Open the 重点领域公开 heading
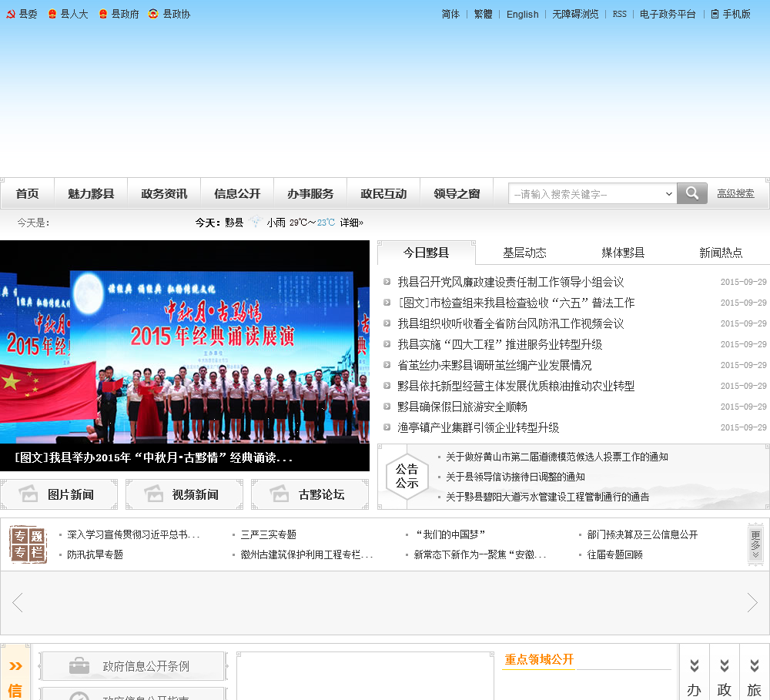Image resolution: width=770 pixels, height=700 pixels. [x=539, y=659]
